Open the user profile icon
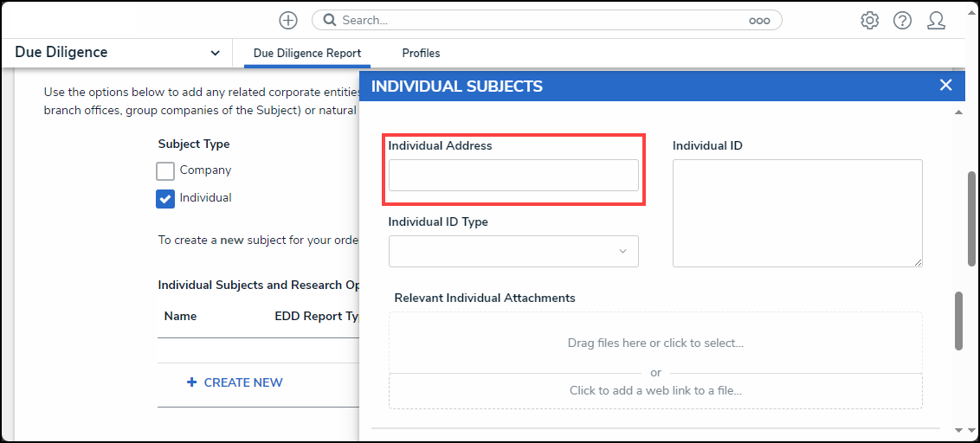 tap(936, 21)
